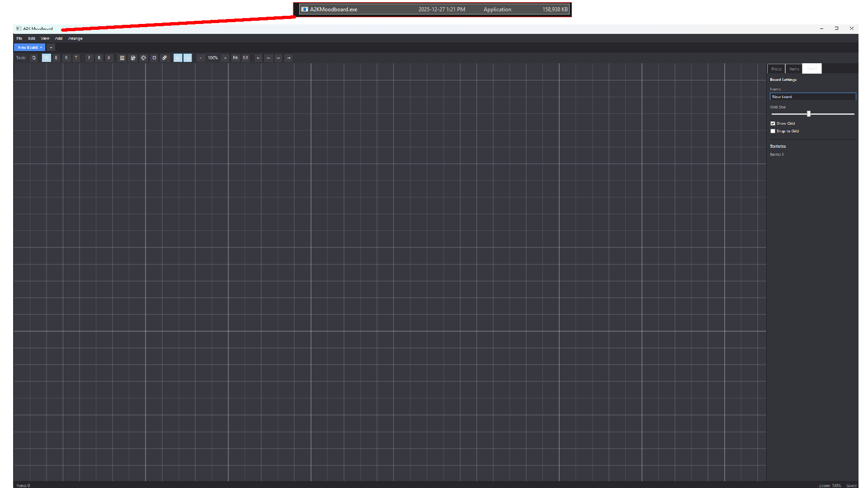Click the Grid Size slider handle

click(809, 114)
